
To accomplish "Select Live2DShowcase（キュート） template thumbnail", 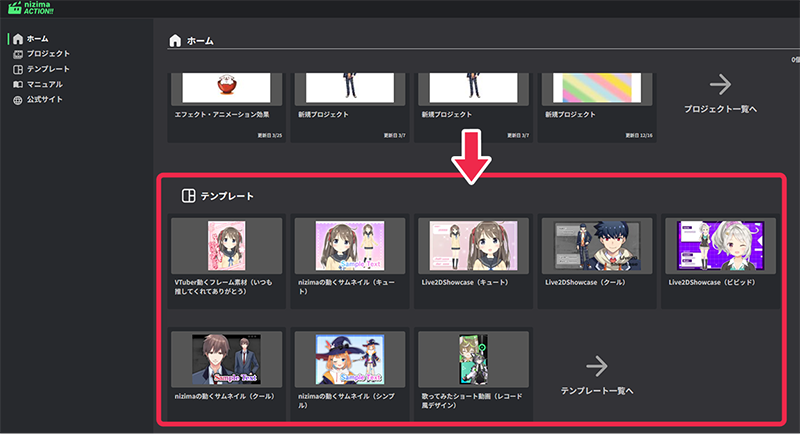I will pos(473,246).
